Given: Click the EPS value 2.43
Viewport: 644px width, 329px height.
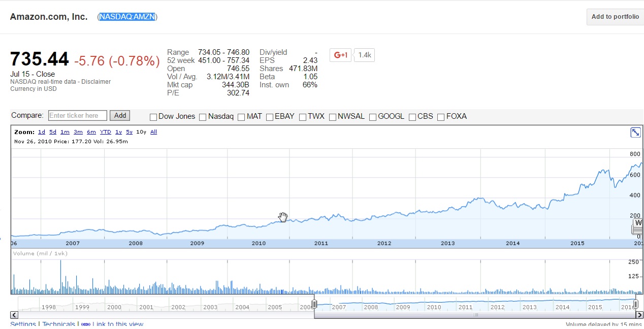Looking at the screenshot, I should tap(310, 60).
